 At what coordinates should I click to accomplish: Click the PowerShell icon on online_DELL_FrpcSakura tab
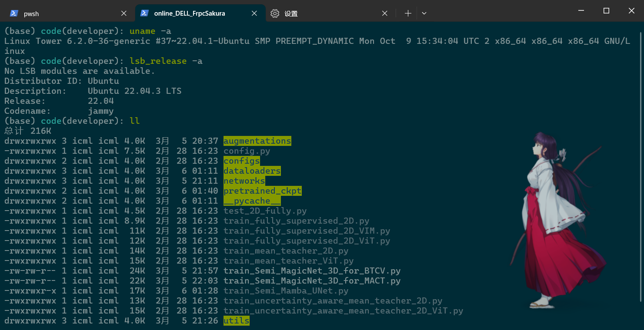pyautogui.click(x=145, y=13)
